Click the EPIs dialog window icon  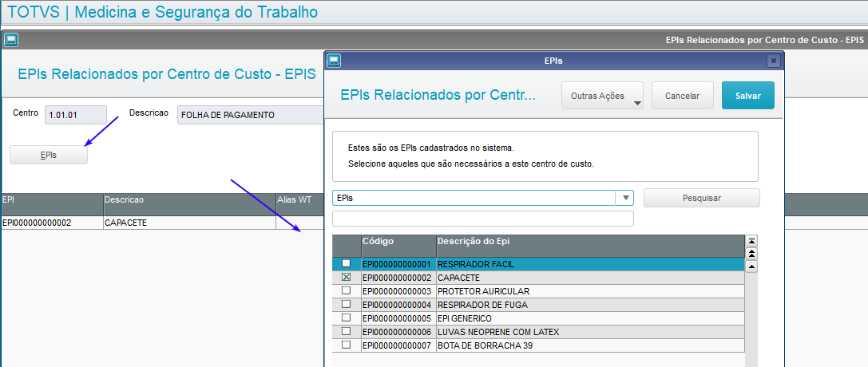point(334,61)
